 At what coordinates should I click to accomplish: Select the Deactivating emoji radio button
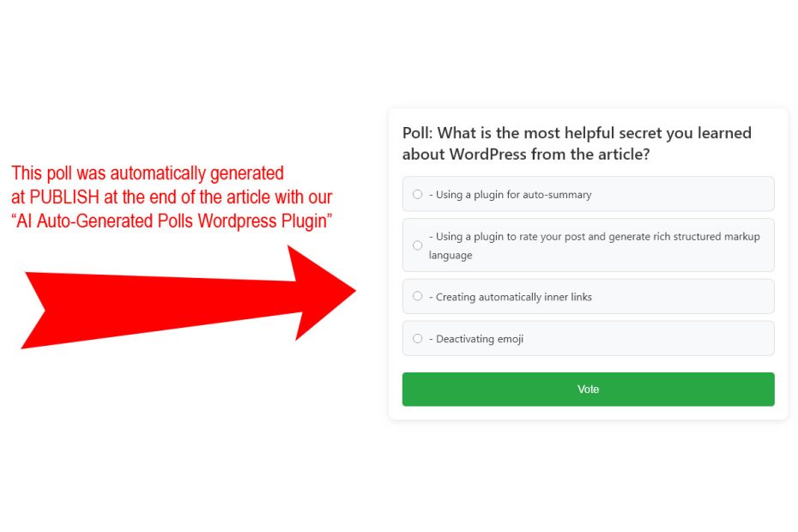coord(417,338)
